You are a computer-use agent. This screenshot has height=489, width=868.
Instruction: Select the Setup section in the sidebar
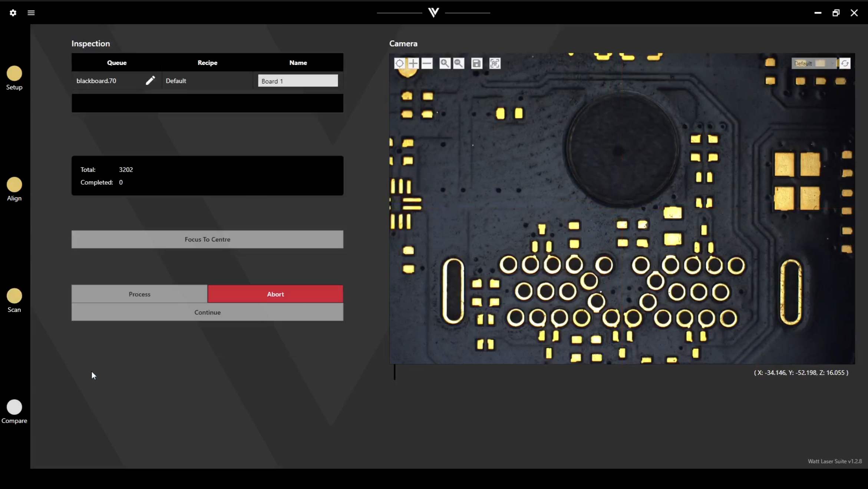pyautogui.click(x=14, y=73)
